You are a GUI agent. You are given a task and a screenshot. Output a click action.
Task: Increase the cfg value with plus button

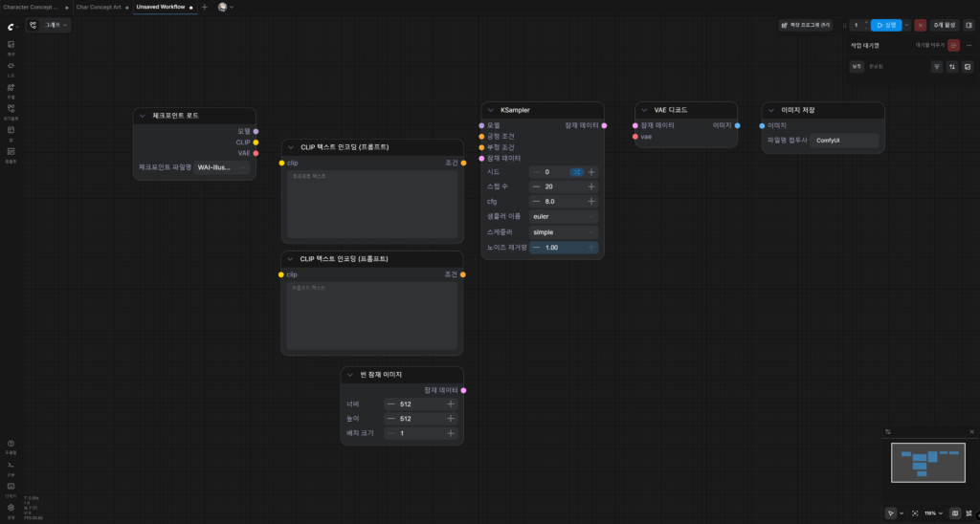pyautogui.click(x=591, y=201)
